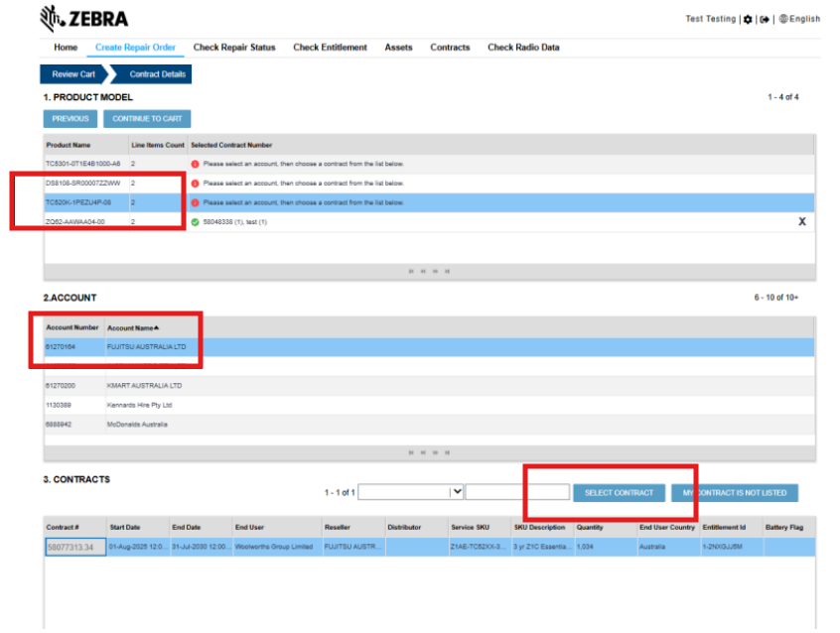The image size is (840, 633).
Task: Click the error icon on the TC5301-0T1E4B1000-A6 row
Action: click(x=195, y=164)
